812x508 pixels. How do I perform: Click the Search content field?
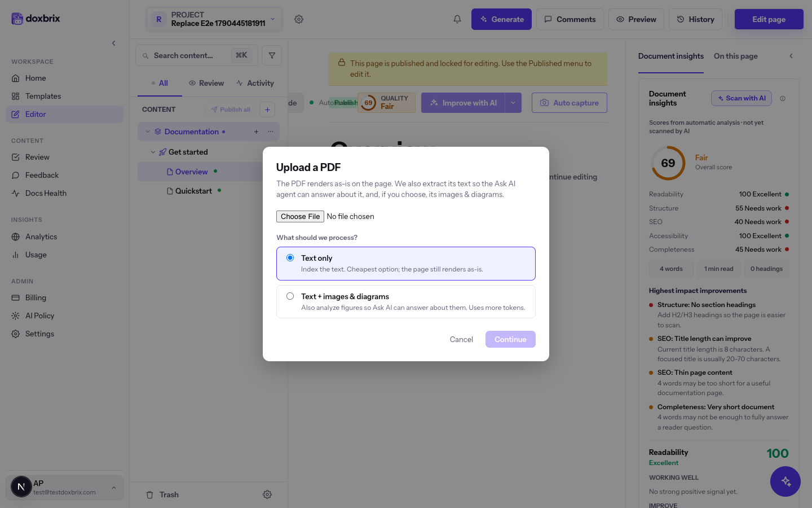197,55
